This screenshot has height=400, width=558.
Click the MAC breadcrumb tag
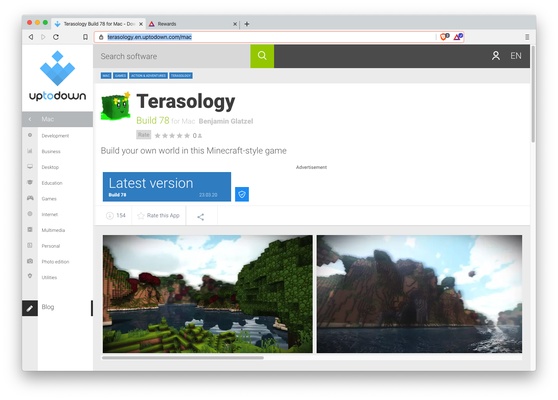click(x=106, y=75)
